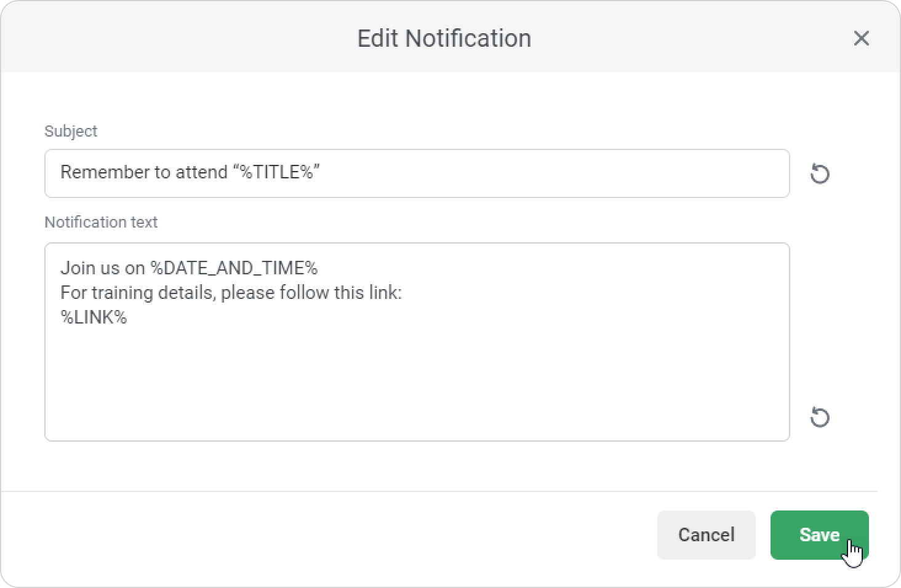Reset the Notification text to default
This screenshot has width=901, height=588.
[x=819, y=418]
